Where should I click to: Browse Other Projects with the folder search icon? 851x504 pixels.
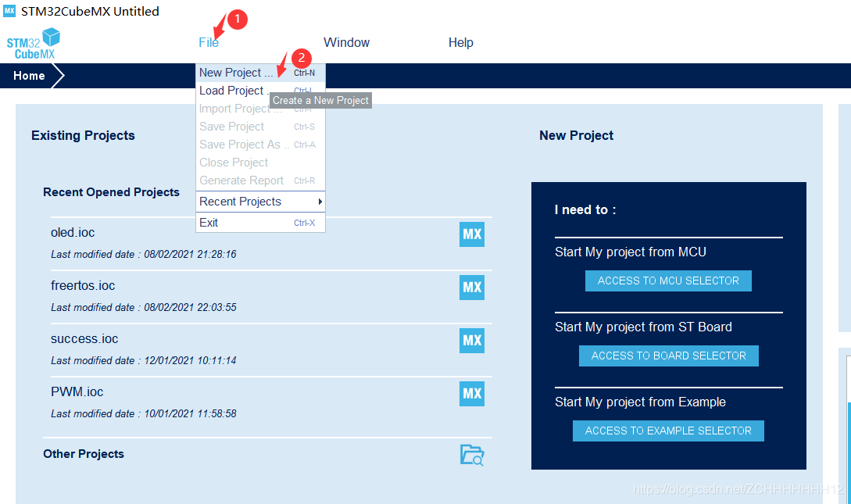[472, 455]
